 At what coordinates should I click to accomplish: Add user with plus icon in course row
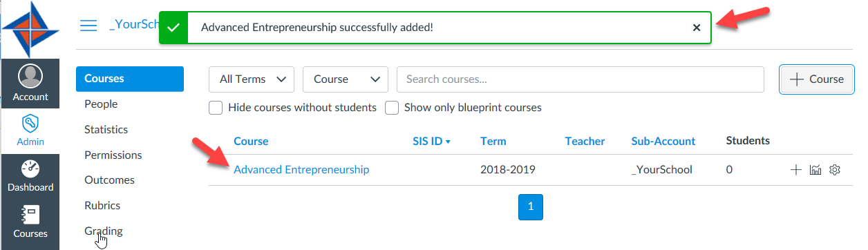pyautogui.click(x=796, y=170)
